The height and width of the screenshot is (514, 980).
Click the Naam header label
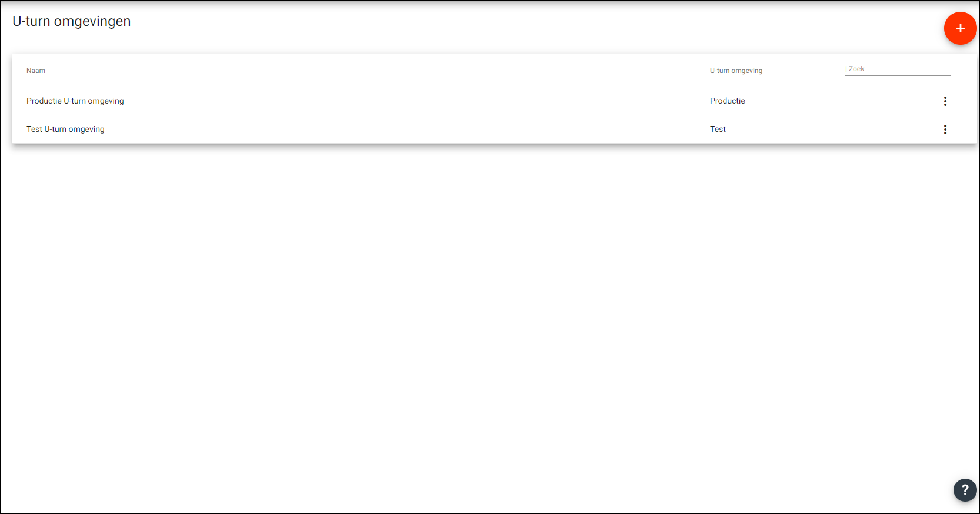36,71
